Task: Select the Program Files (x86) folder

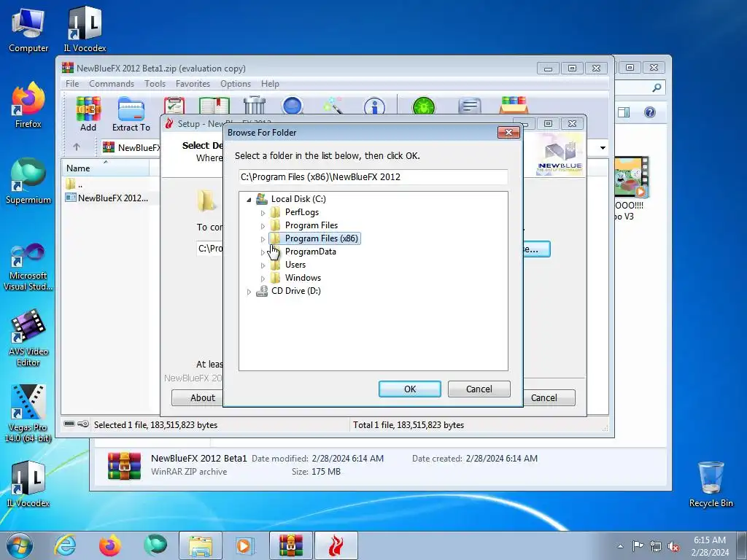Action: pyautogui.click(x=321, y=238)
